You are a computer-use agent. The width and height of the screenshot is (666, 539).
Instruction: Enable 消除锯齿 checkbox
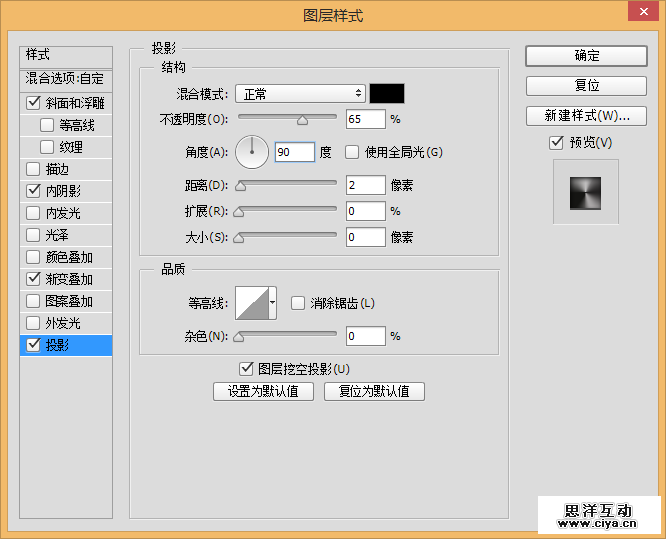point(298,303)
